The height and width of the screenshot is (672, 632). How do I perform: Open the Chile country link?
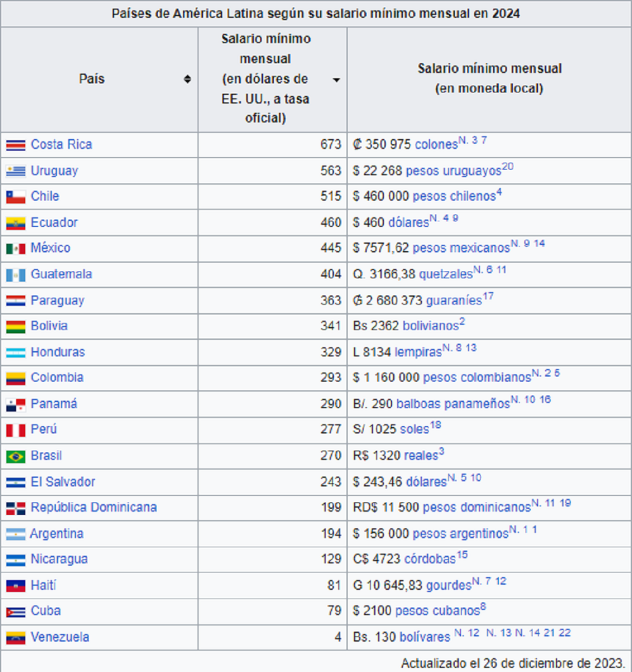click(45, 196)
